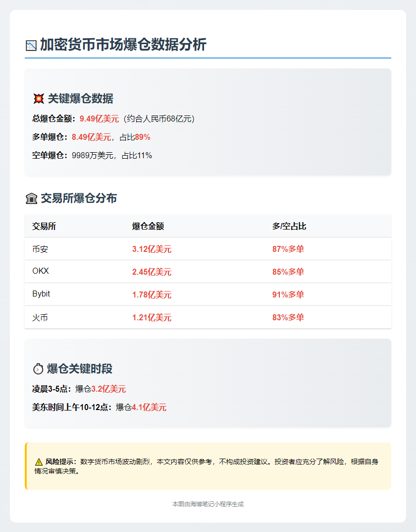This screenshot has width=416, height=532.
Task: Click the bold 风险提示 label
Action: pyautogui.click(x=59, y=462)
